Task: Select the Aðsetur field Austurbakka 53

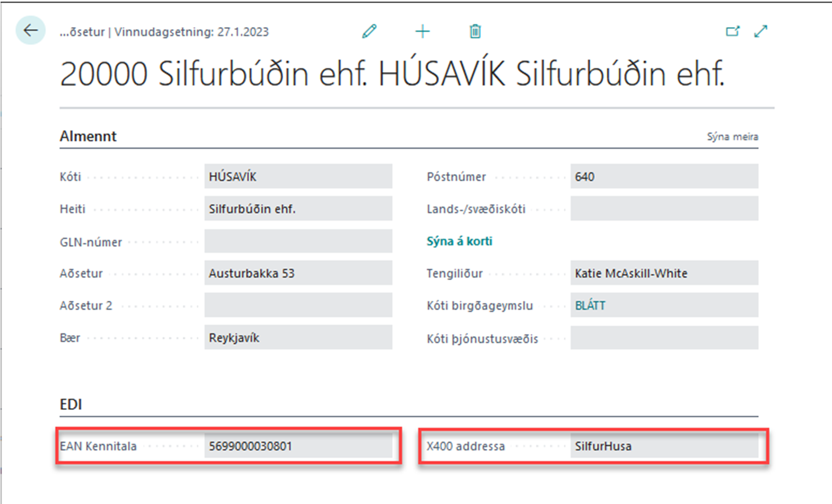Action: tap(298, 273)
